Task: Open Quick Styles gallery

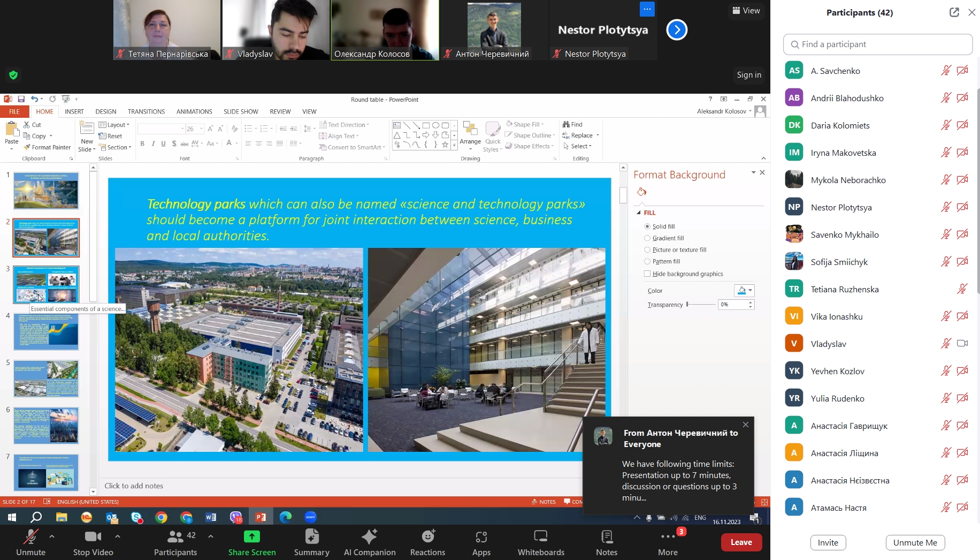Action: click(x=493, y=137)
